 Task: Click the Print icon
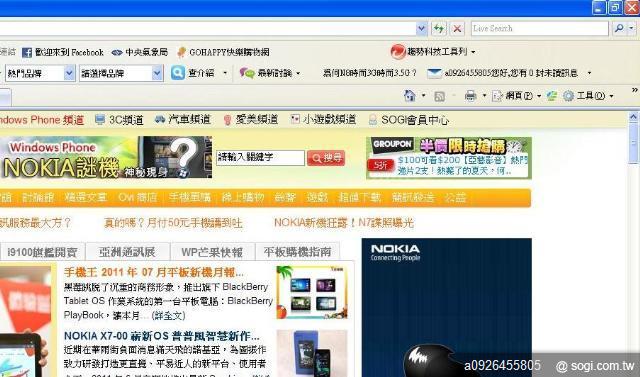point(470,96)
